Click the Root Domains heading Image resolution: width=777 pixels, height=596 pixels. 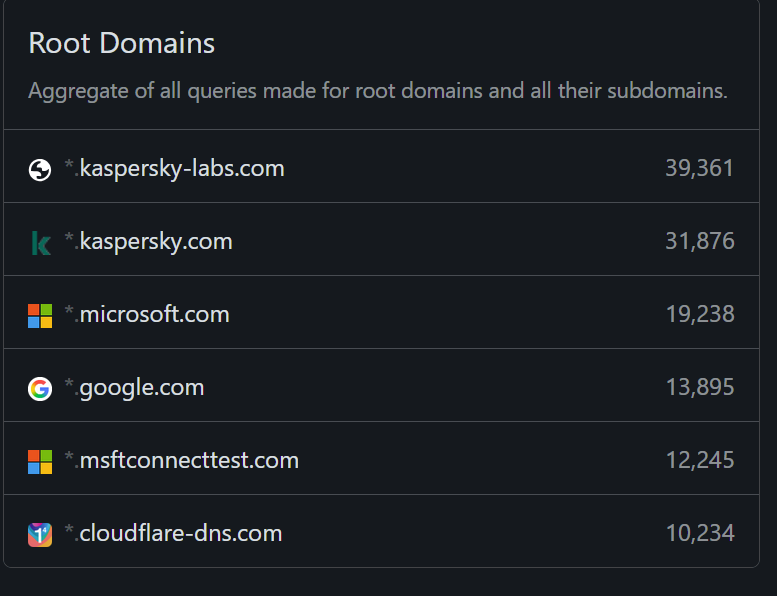coord(121,43)
